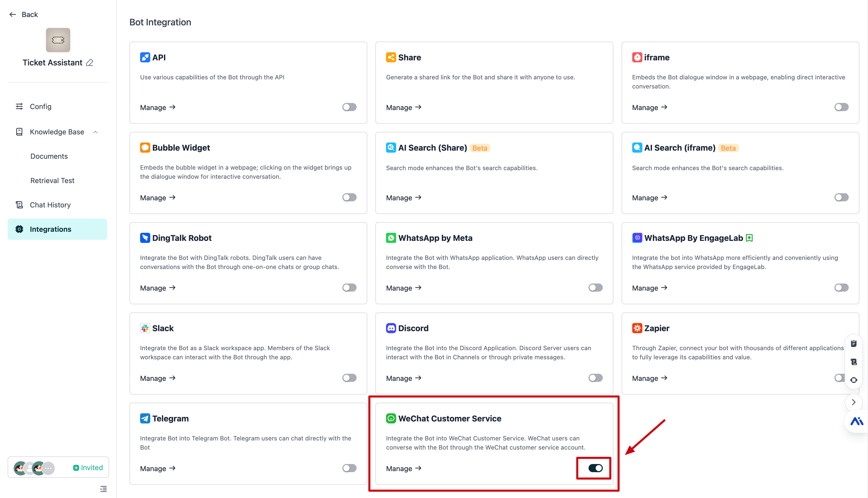This screenshot has width=868, height=498.
Task: Click the Slack logo icon
Action: pos(145,328)
